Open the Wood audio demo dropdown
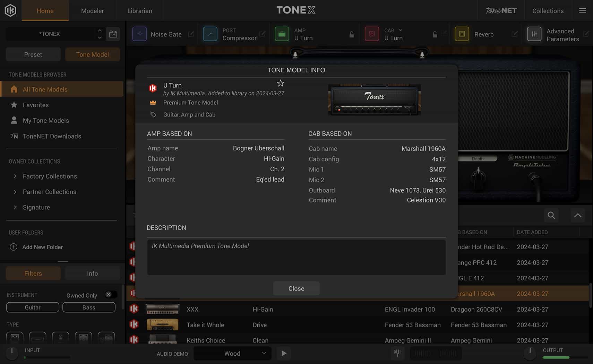Screen dimensions: 593x364 tap(232, 353)
